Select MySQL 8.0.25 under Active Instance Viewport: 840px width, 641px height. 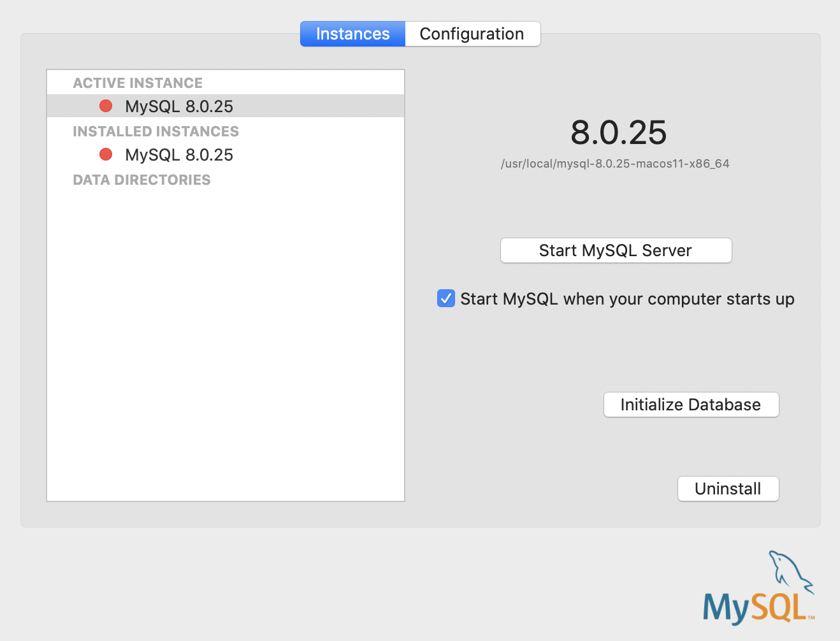coord(226,106)
